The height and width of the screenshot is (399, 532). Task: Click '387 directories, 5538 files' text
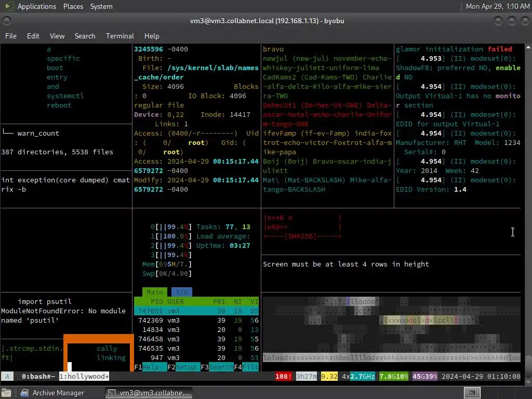point(57,152)
